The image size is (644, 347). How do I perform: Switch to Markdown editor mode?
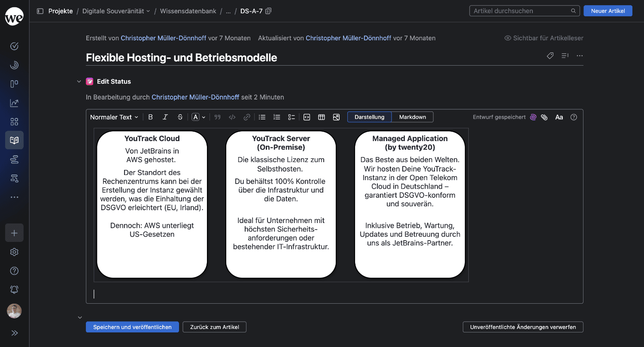coord(413,117)
